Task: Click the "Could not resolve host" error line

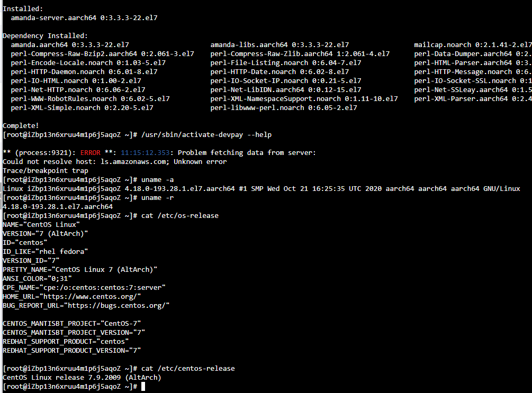Action: tap(114, 161)
